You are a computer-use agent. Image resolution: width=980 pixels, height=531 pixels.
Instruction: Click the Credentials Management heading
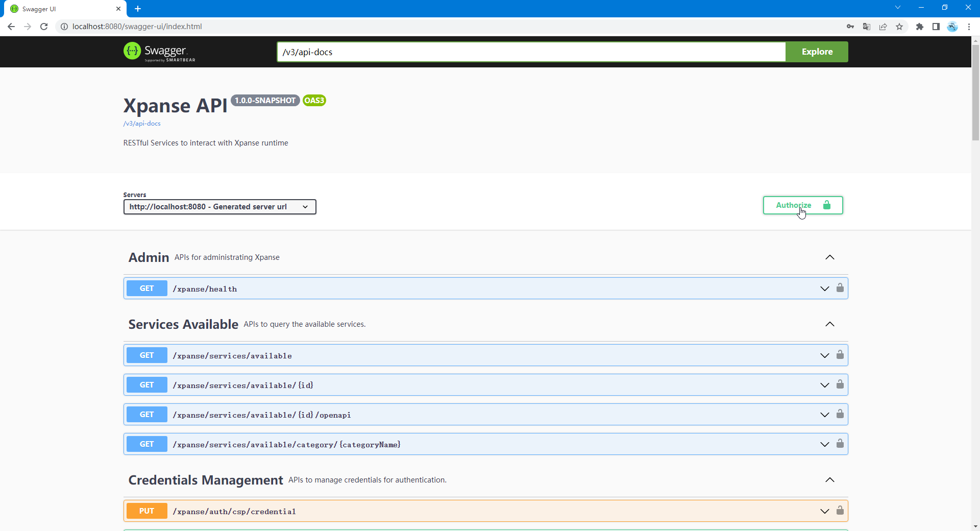[206, 480]
